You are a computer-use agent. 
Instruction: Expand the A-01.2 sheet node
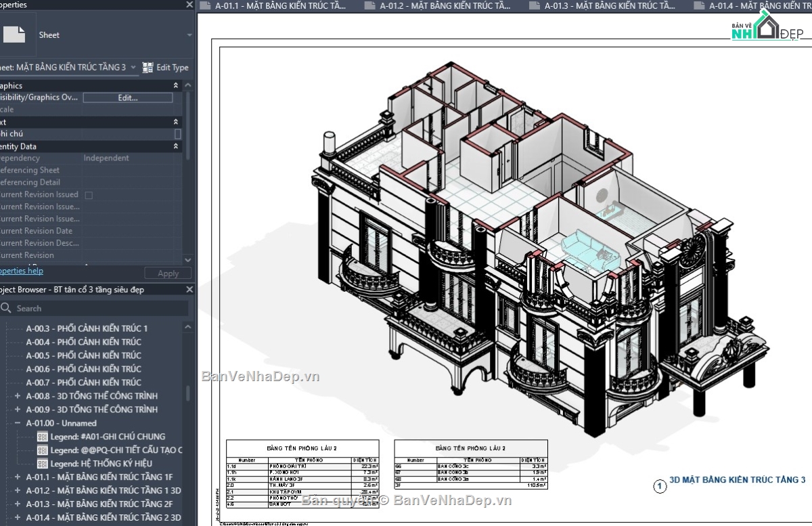tap(18, 491)
